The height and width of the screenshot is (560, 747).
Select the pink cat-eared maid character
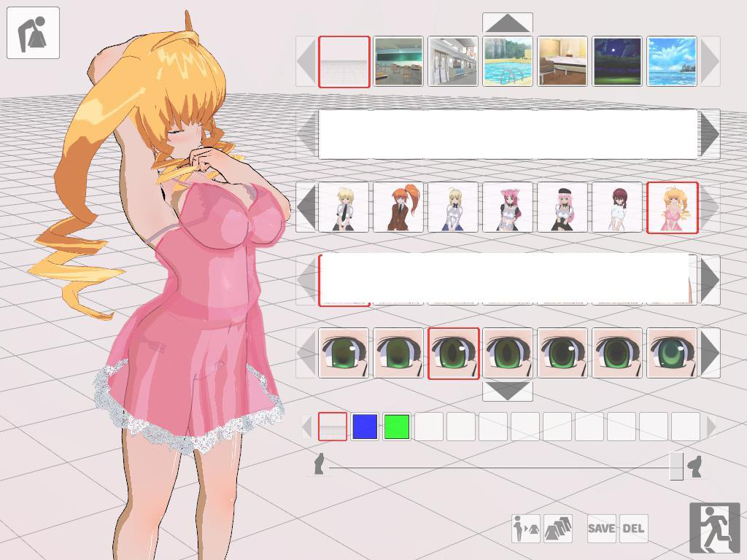pos(508,207)
